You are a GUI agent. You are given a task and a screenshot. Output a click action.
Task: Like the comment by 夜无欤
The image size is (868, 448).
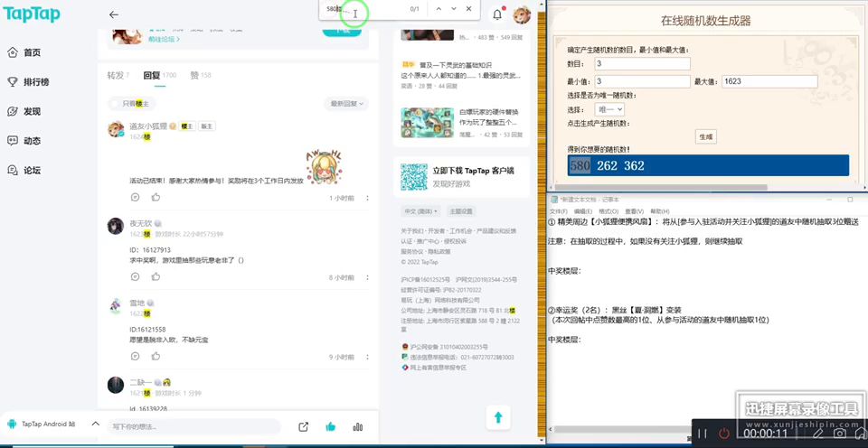(156, 276)
